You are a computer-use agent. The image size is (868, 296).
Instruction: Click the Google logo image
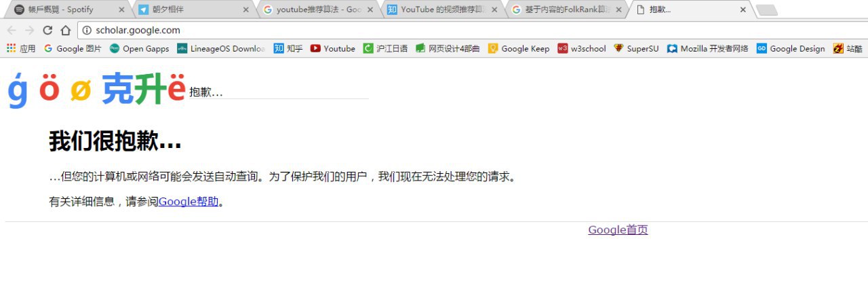(x=96, y=89)
